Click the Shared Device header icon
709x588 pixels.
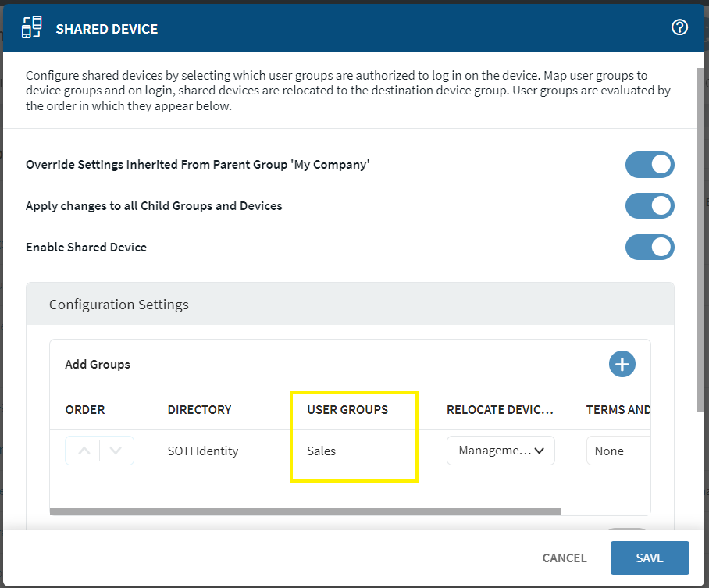coord(32,28)
